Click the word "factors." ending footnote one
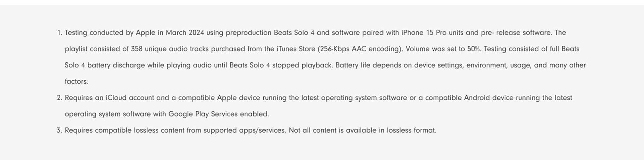Image resolution: width=644 pixels, height=160 pixels. pyautogui.click(x=76, y=82)
